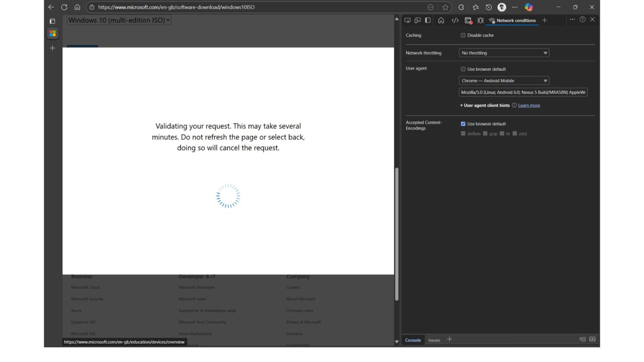644x362 pixels.
Task: Activate the inspect element picker tool
Action: click(407, 20)
